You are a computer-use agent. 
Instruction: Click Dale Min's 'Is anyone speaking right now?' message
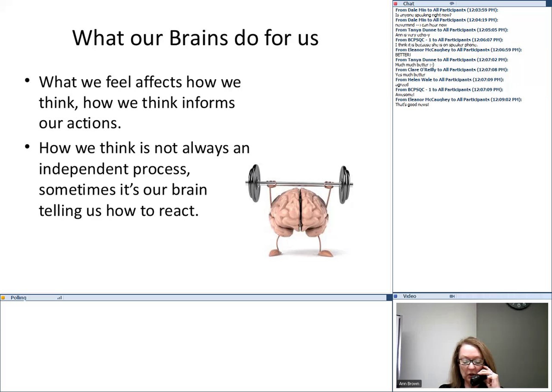tap(423, 15)
